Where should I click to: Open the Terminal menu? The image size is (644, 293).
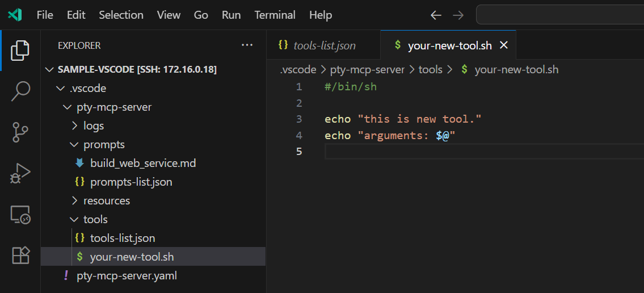275,15
